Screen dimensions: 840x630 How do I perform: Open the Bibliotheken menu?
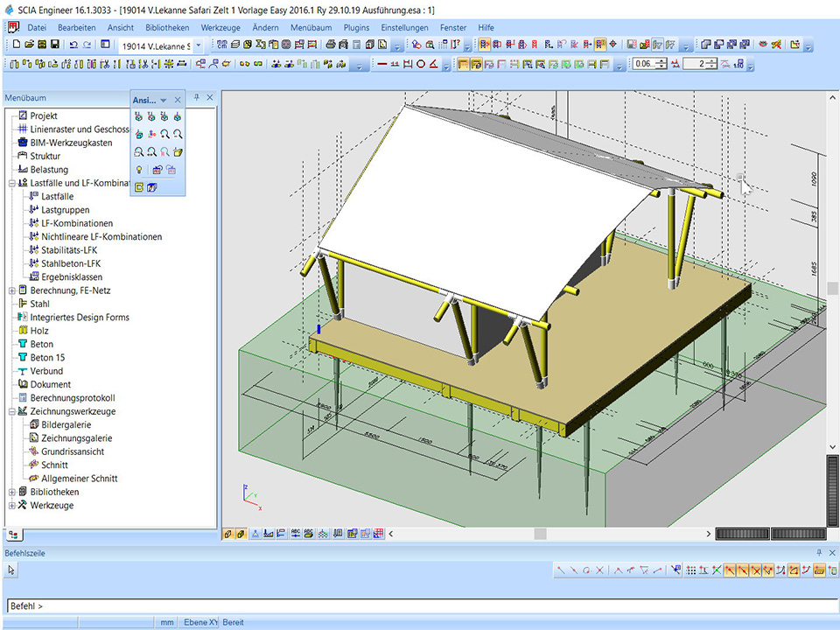[x=166, y=28]
